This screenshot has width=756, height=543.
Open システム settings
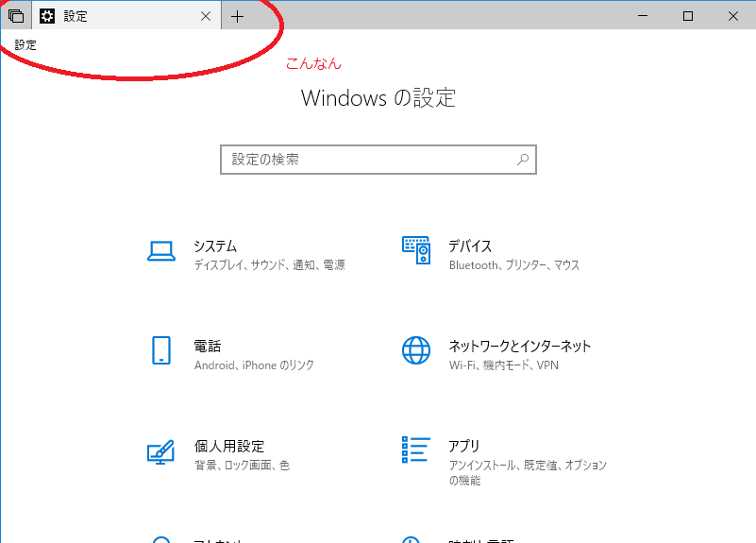[215, 246]
